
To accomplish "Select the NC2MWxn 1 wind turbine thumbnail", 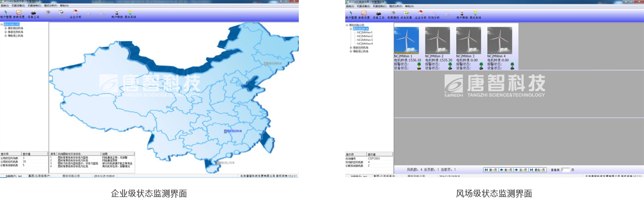I will tap(406, 41).
